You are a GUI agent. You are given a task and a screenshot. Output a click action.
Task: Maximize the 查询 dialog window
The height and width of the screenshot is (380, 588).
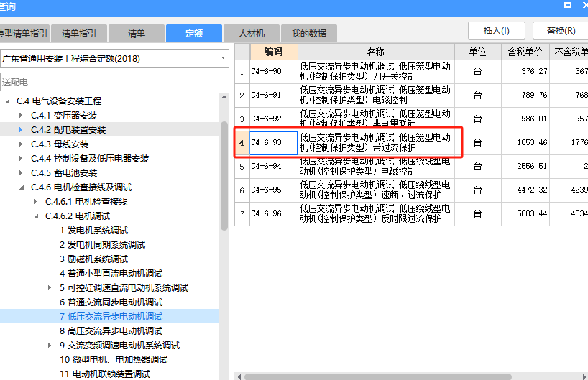point(568,5)
